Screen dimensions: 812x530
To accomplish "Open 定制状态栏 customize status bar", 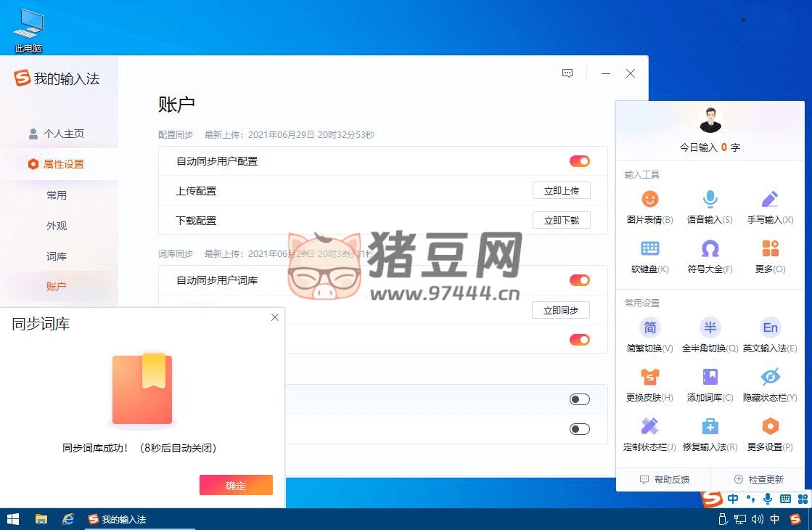I will (649, 434).
